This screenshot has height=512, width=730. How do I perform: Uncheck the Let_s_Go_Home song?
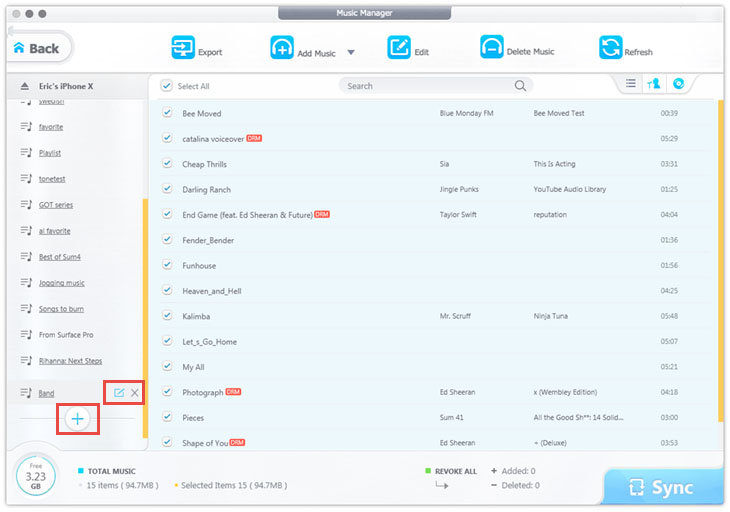167,341
